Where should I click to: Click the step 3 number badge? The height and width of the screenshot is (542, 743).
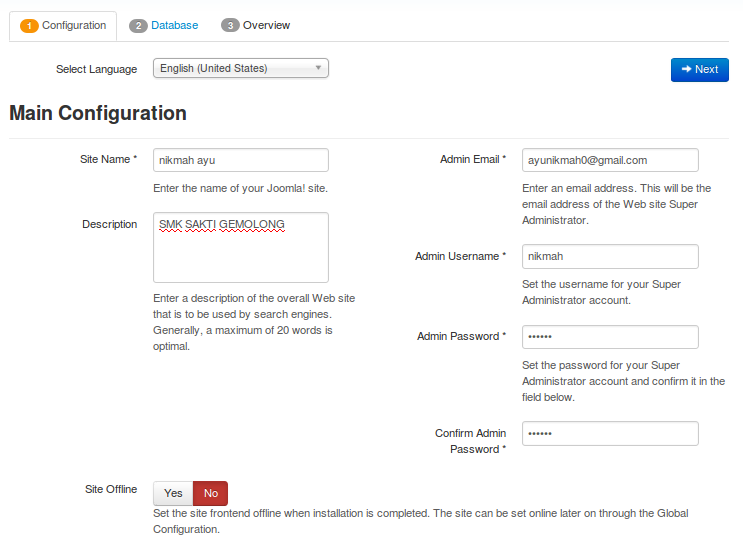click(x=230, y=26)
